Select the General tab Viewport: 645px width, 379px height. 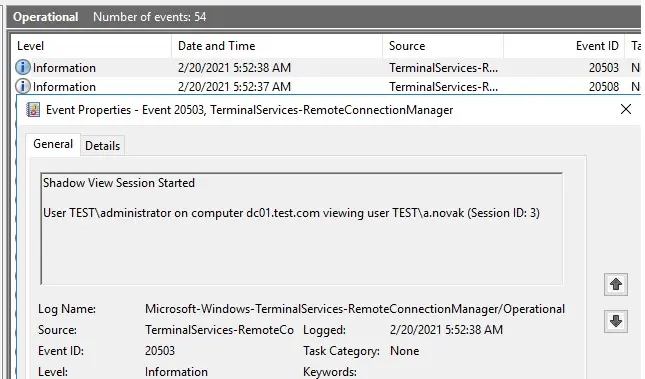click(x=53, y=144)
